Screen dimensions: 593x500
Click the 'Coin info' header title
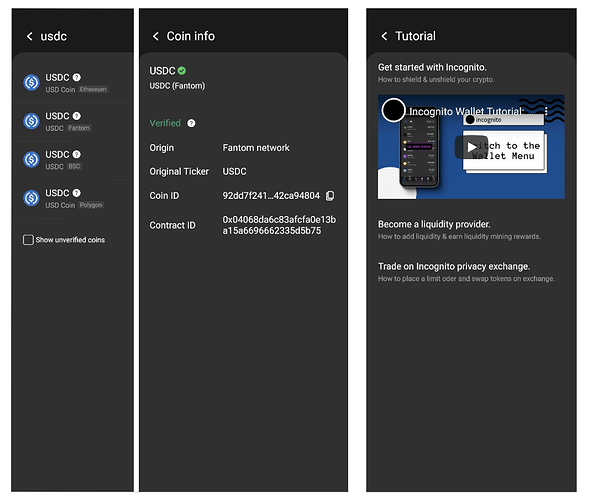pyautogui.click(x=191, y=36)
